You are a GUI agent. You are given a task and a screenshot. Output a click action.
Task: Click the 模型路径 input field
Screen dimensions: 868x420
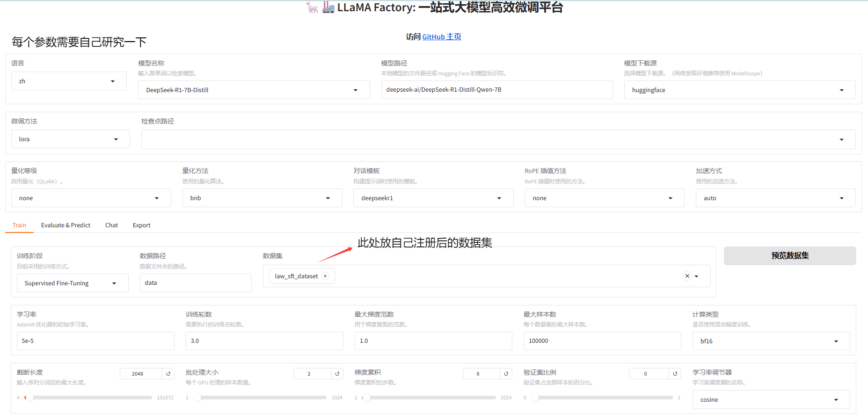click(x=497, y=90)
